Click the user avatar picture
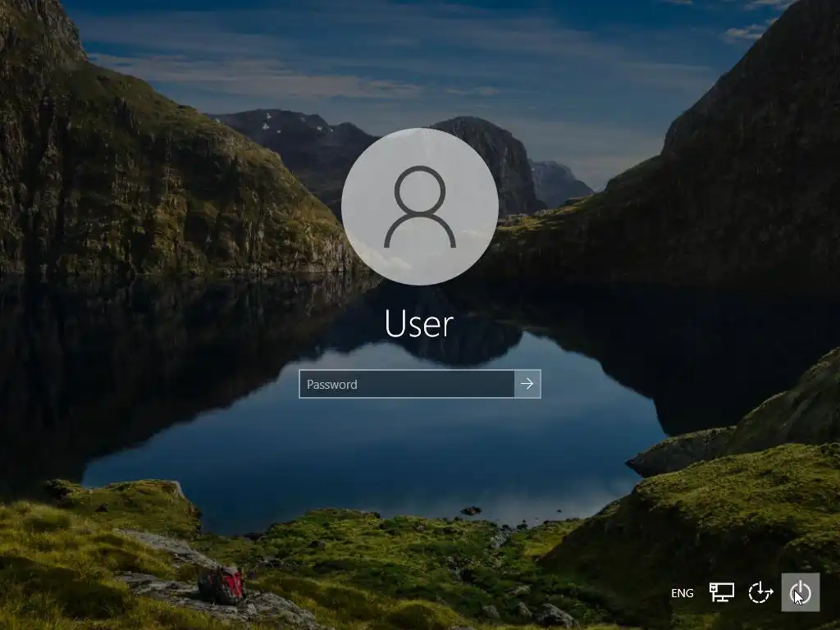 point(420,206)
